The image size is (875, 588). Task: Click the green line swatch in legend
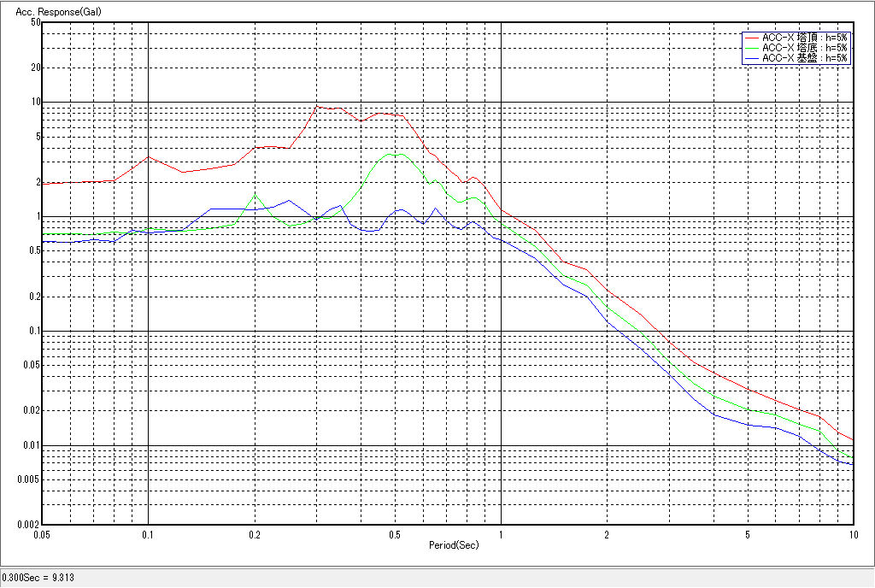point(752,48)
